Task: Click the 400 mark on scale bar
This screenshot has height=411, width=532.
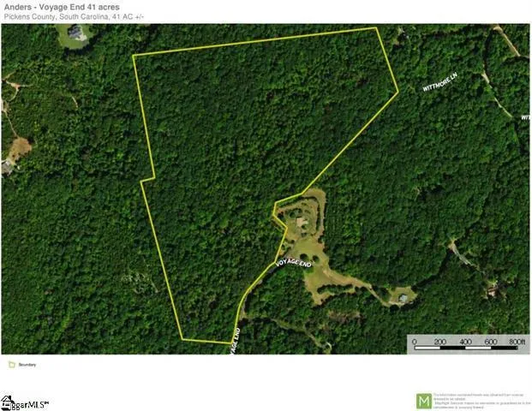Action: (x=465, y=342)
